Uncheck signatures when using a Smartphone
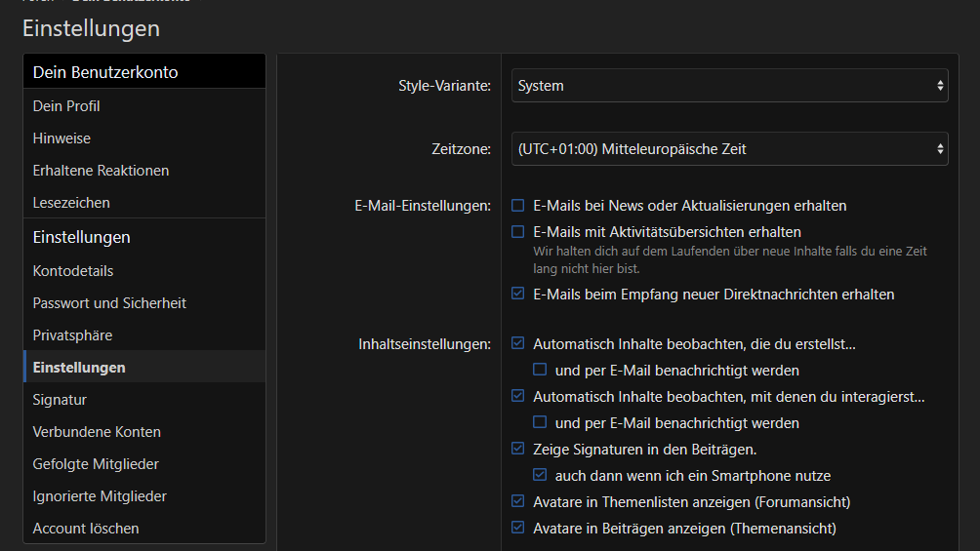 [540, 476]
